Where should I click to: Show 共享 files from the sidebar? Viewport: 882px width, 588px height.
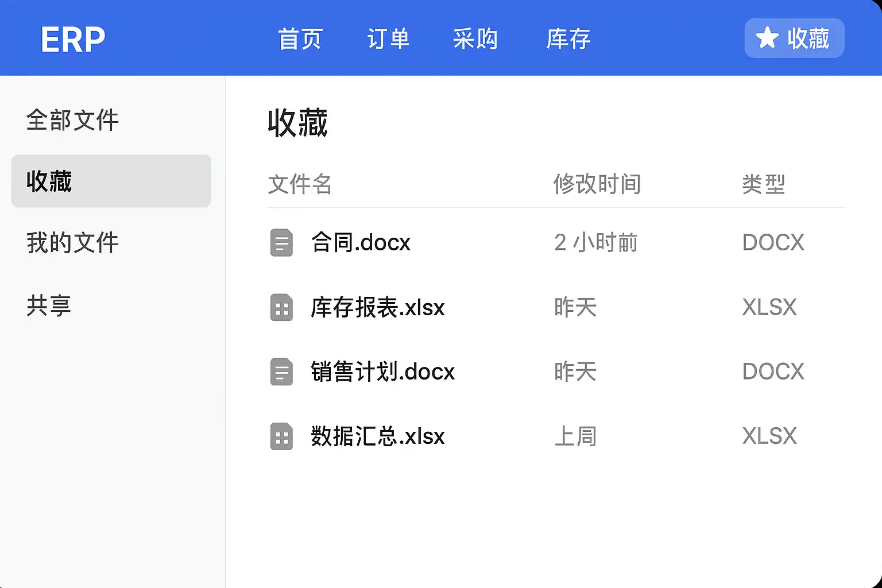(x=49, y=305)
